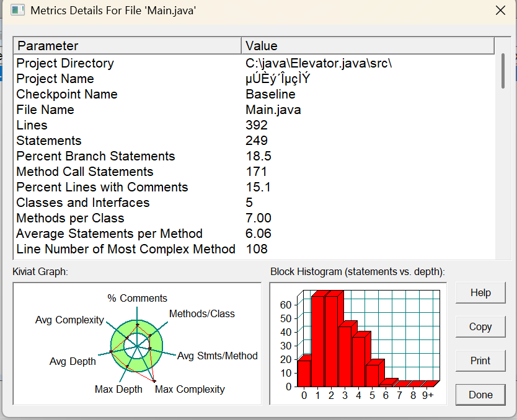Click the Max Complexity label in Kiviat graph
The height and width of the screenshot is (420, 517).
pos(190,389)
